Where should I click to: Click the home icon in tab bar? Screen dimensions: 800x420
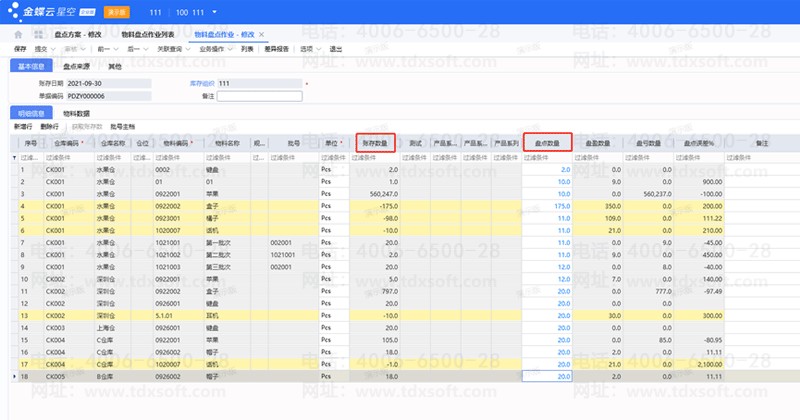coord(18,34)
